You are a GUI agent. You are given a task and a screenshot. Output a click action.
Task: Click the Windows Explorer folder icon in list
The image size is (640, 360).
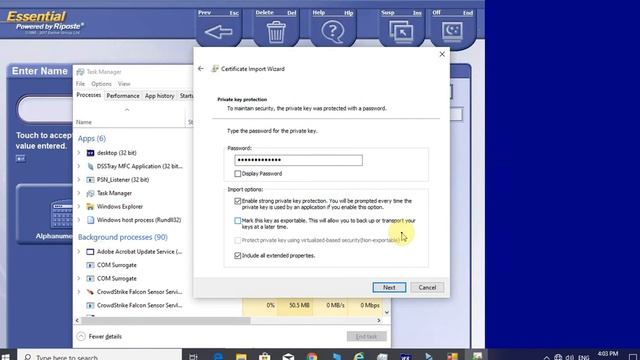tap(90, 207)
